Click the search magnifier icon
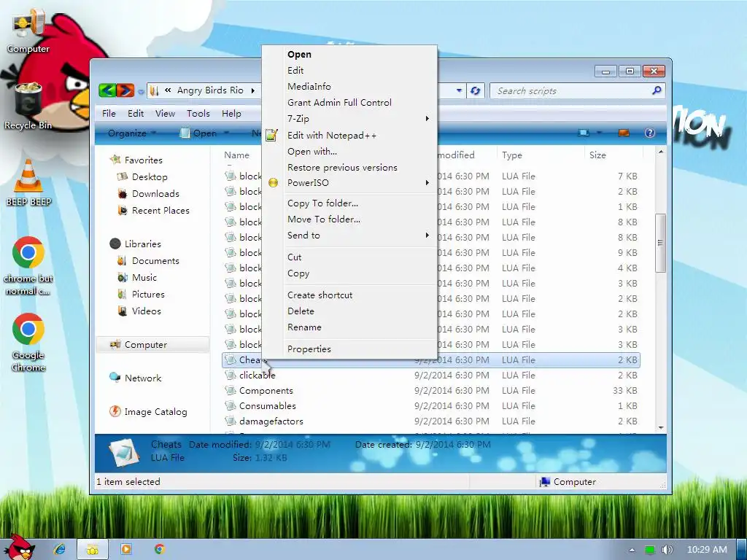The height and width of the screenshot is (560, 747). 657,90
